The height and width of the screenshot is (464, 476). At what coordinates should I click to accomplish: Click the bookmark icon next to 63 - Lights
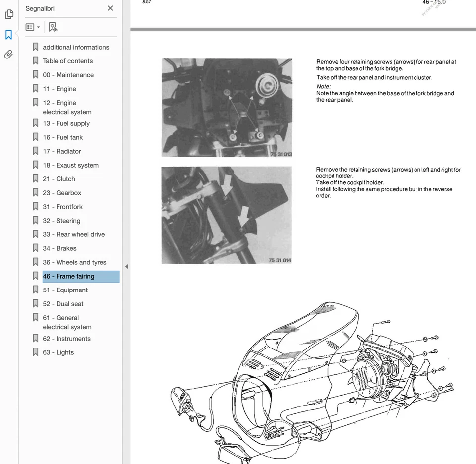(35, 352)
